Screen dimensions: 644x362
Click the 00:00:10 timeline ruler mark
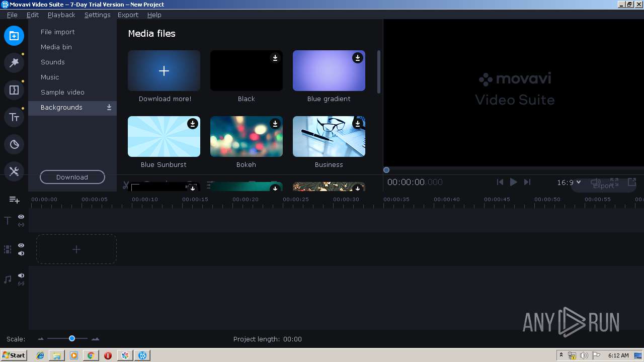point(145,200)
